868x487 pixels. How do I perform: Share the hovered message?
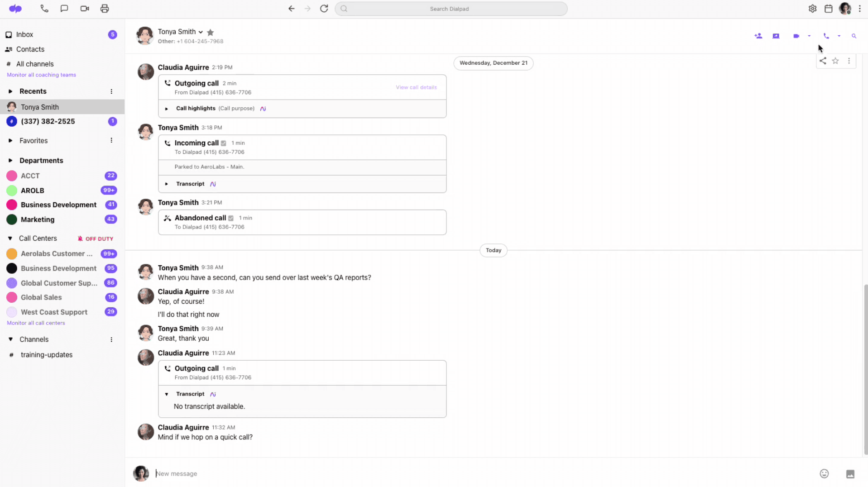point(823,61)
